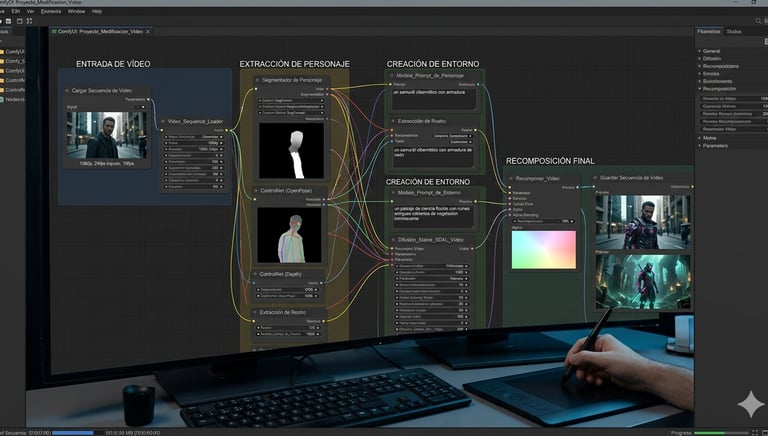This screenshot has height=436, width=768.
Task: Click the Nodes item icon in sidebar
Action: pos(2,99)
